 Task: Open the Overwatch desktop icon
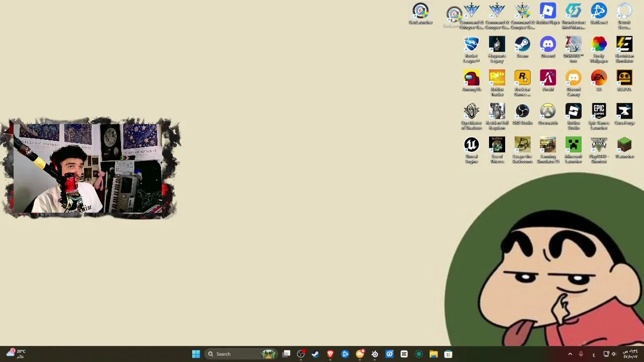(x=548, y=115)
